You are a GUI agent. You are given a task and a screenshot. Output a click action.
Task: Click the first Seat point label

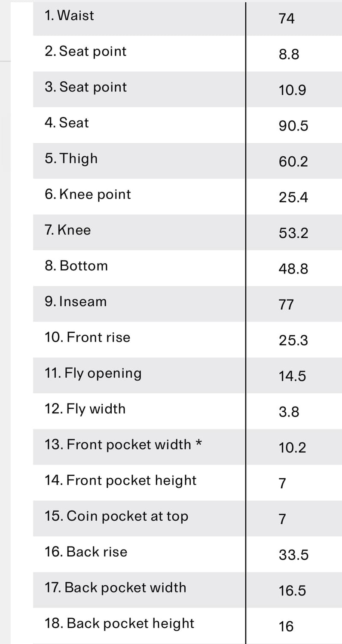(x=85, y=52)
